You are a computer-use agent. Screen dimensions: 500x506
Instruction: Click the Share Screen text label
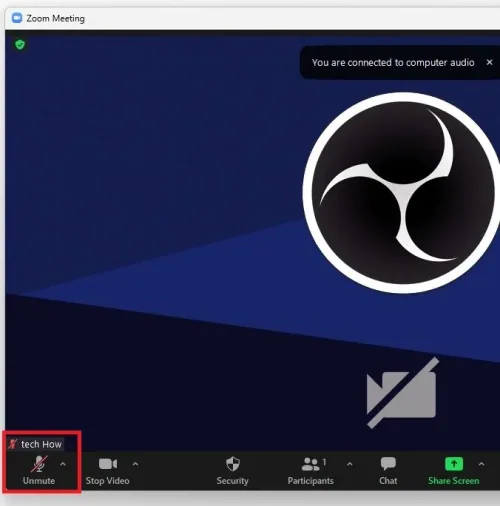click(454, 481)
